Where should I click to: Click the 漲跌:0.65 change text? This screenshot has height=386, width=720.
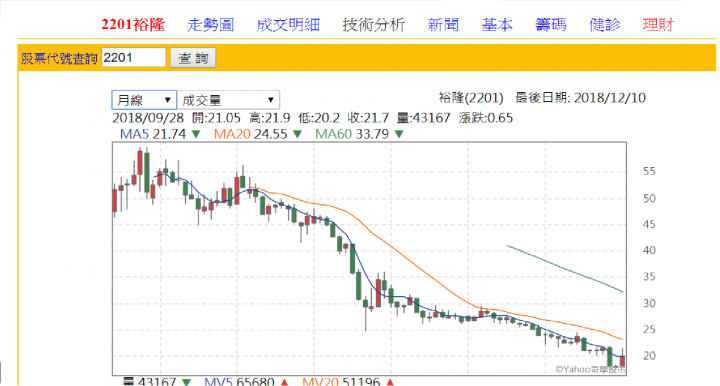[485, 118]
